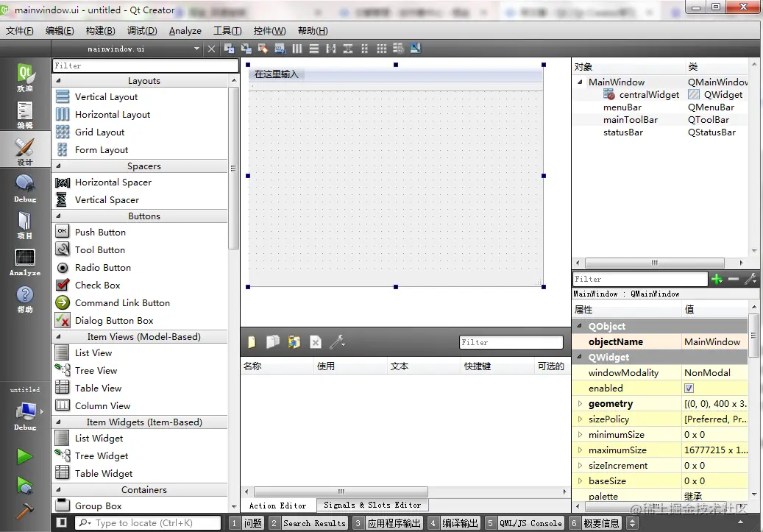Screen dimensions: 763x532
Task: Click Adjust Size toolbar icon
Action: [x=415, y=48]
